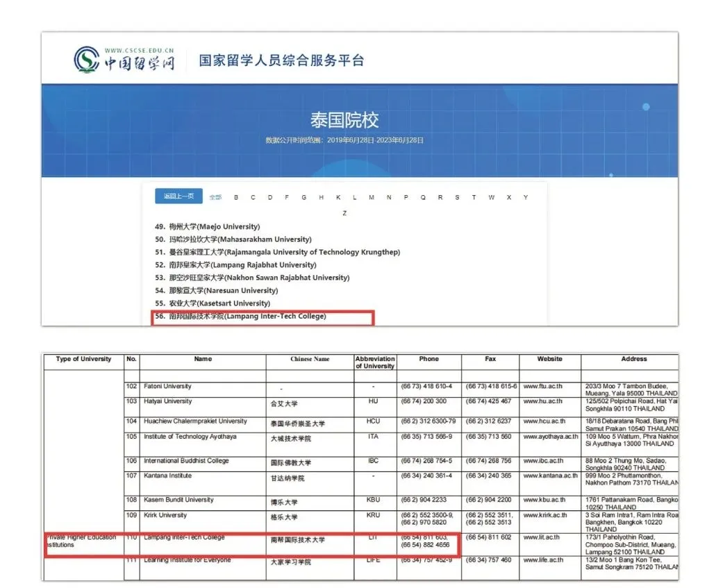Click website www.life.ac.th
Image resolution: width=716 pixels, height=588 pixels.
543,560
